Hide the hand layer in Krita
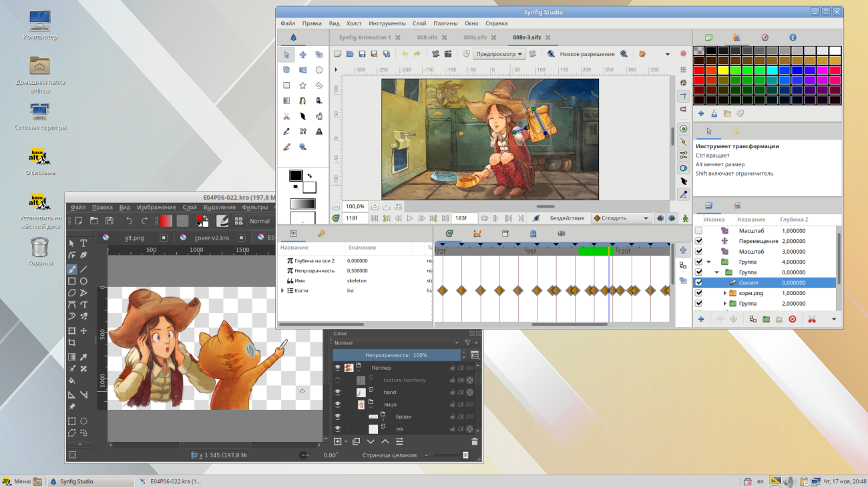Screen dimensions: 868x488 (x=337, y=392)
